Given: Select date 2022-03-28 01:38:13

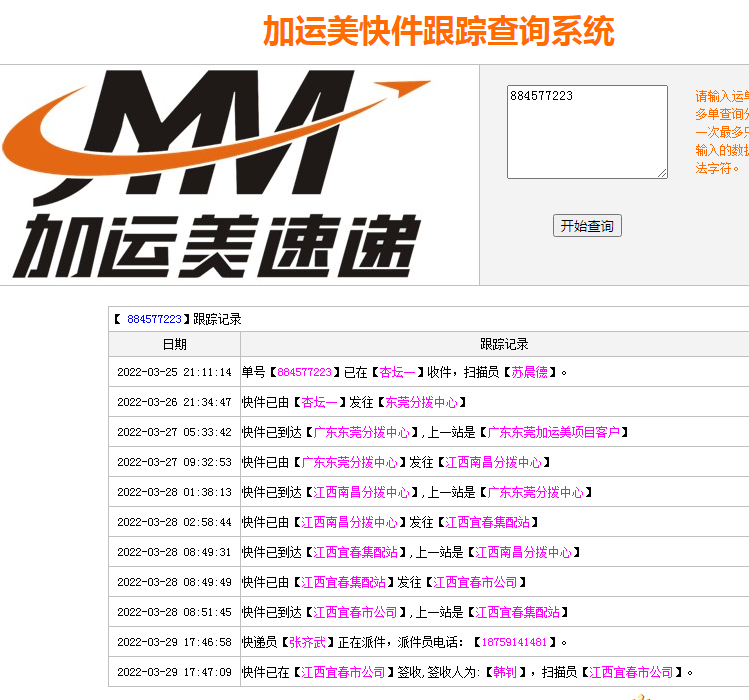Looking at the screenshot, I should pos(174,492).
